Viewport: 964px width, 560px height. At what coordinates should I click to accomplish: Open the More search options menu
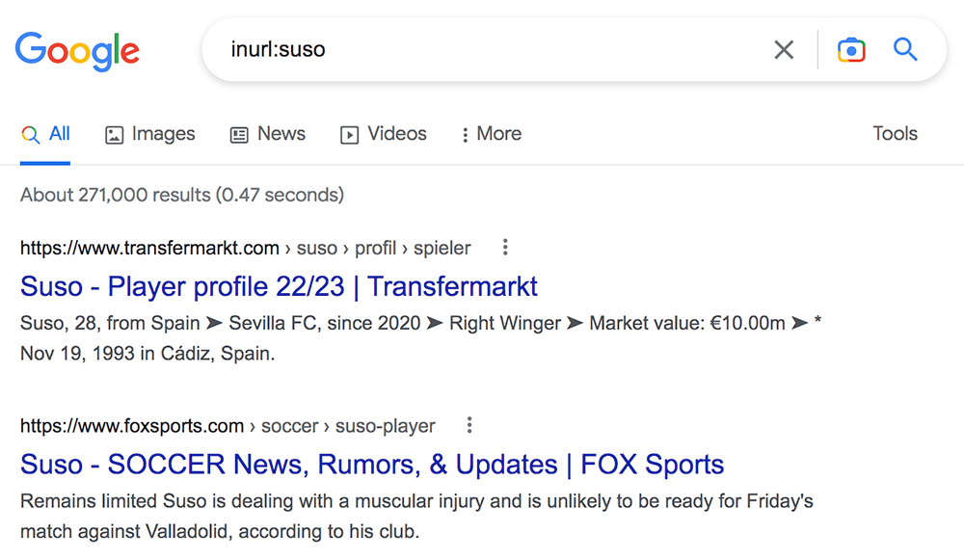[x=492, y=134]
